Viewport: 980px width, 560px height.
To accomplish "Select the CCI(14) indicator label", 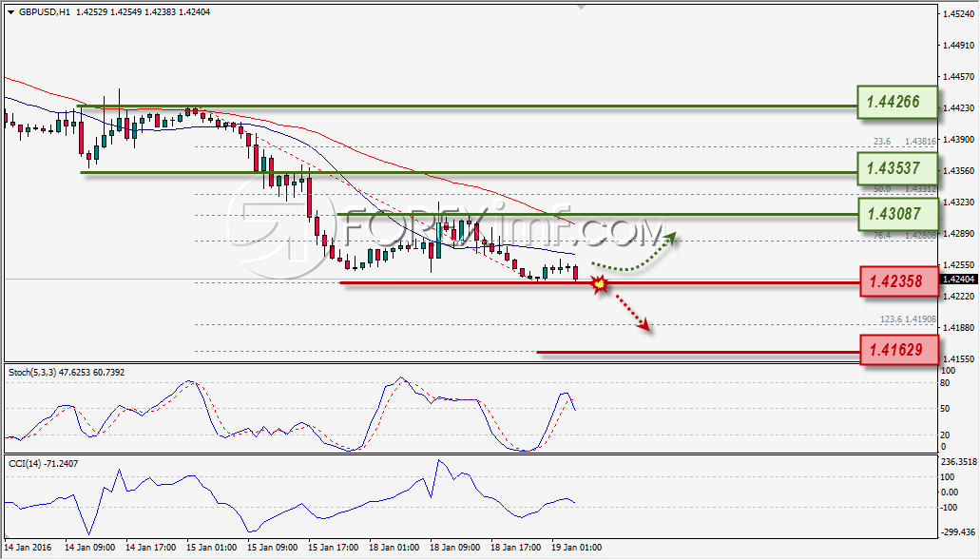I will pyautogui.click(x=25, y=464).
